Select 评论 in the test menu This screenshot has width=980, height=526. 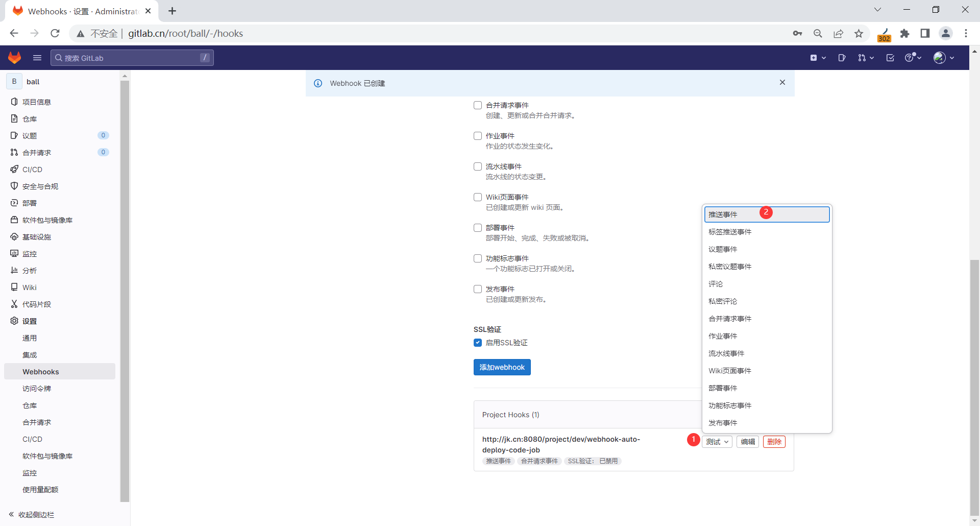pyautogui.click(x=767, y=284)
